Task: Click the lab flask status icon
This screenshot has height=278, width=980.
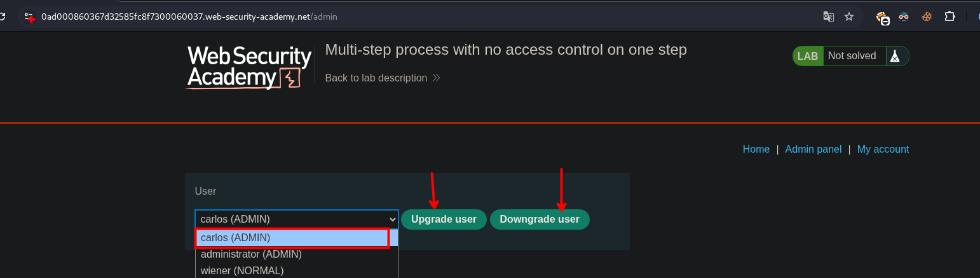Action: click(x=895, y=56)
